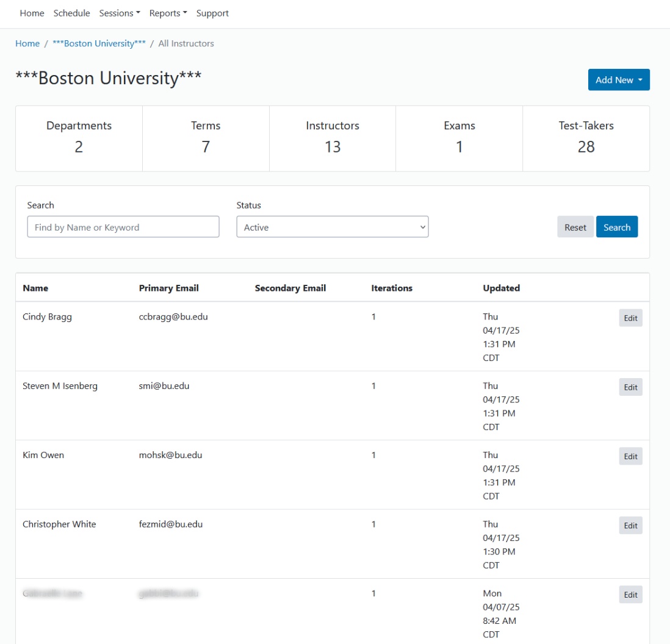Screen dimensions: 670x644
Task: Expand the Reports menu
Action: pos(168,13)
